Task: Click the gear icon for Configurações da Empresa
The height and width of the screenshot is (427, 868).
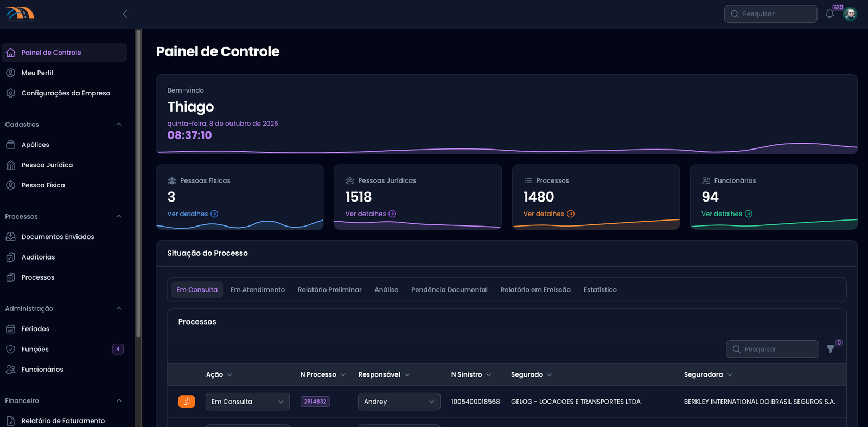Action: pyautogui.click(x=10, y=93)
